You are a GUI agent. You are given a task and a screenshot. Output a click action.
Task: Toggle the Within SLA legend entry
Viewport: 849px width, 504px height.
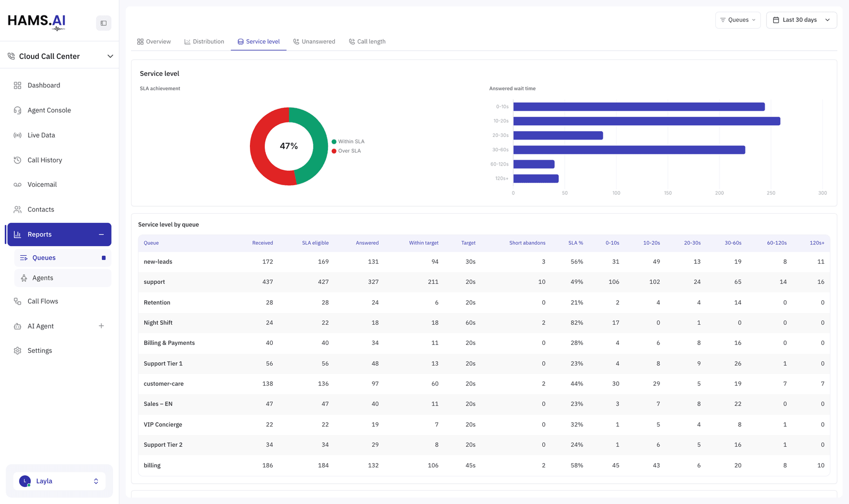(348, 142)
